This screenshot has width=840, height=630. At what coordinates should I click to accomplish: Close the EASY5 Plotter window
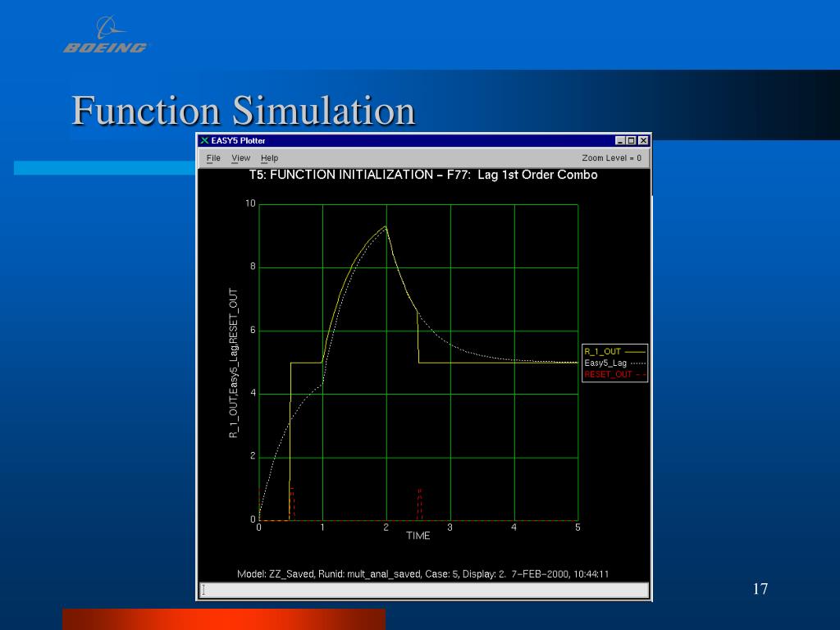pos(643,140)
